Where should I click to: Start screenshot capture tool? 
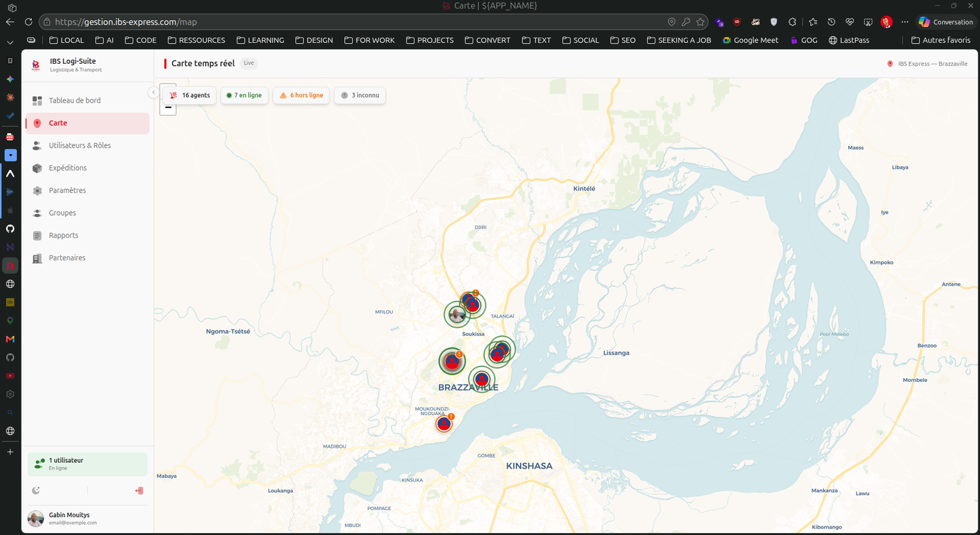[868, 22]
